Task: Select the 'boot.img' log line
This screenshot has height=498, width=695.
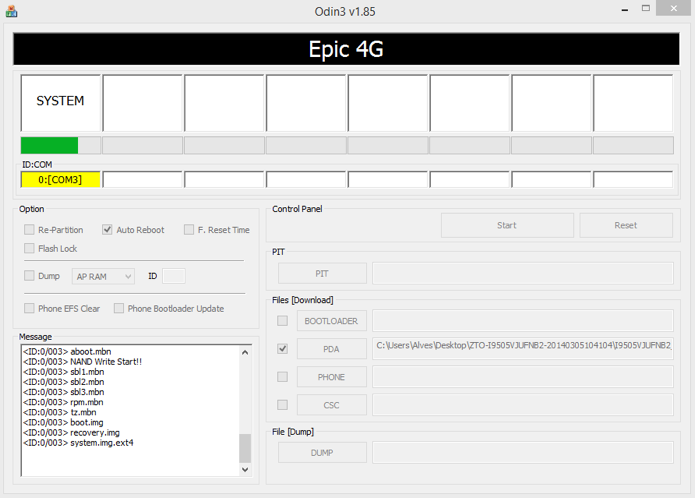Action: pyautogui.click(x=63, y=423)
